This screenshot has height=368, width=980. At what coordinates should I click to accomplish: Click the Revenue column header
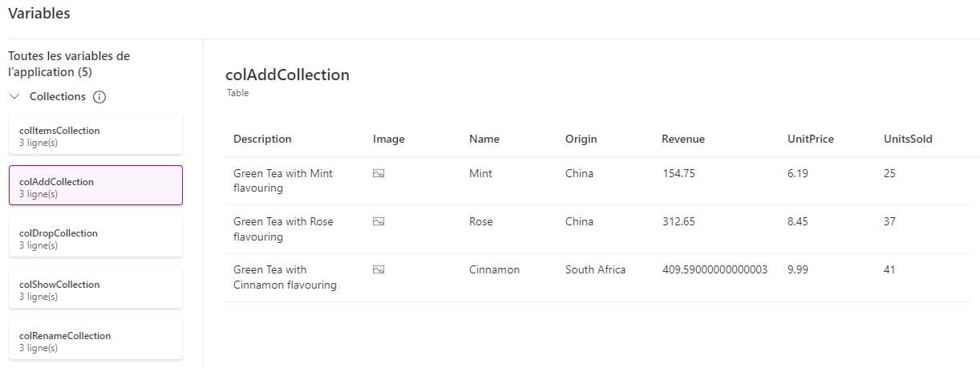pos(683,139)
